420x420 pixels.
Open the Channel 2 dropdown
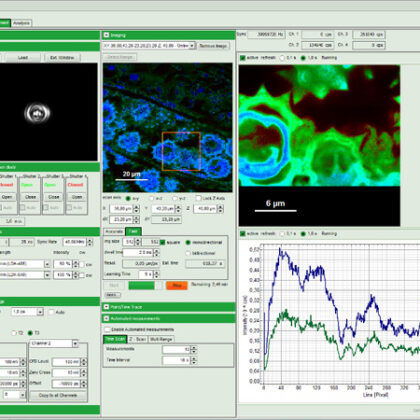pyautogui.click(x=75, y=343)
